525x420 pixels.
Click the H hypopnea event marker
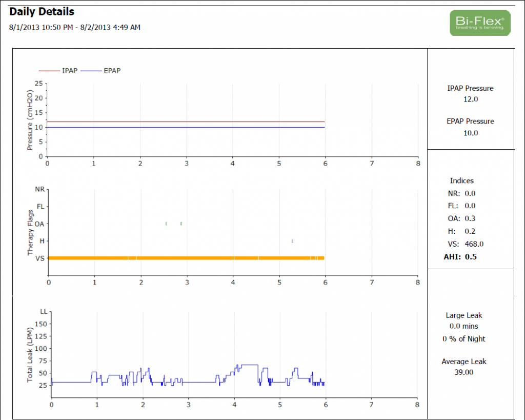pyautogui.click(x=292, y=241)
